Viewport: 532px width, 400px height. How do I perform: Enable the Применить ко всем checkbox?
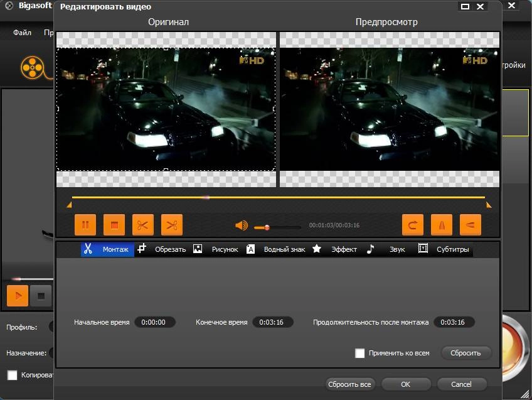(x=359, y=353)
